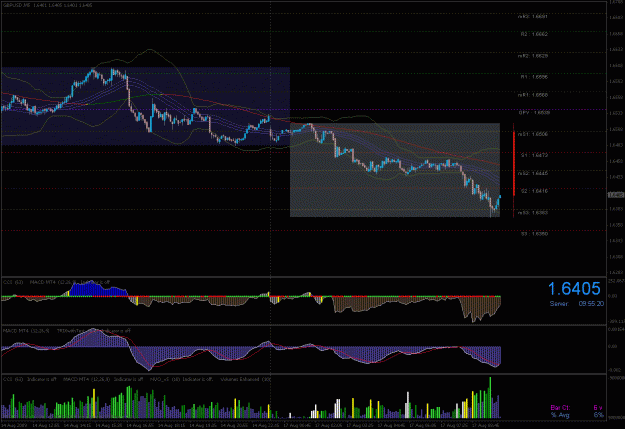
Task: Click the R2 resistance level label
Action: point(534,34)
